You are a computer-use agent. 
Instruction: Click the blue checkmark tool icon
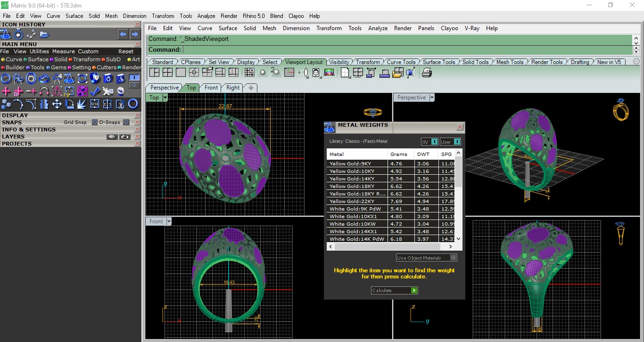coord(95,91)
